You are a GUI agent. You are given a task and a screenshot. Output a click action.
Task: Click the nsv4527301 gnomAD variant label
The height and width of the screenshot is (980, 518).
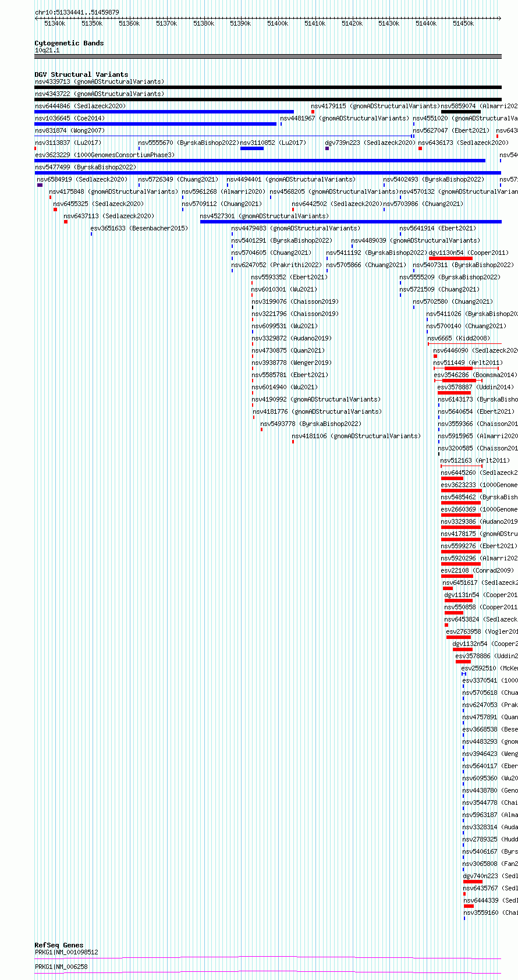point(265,216)
